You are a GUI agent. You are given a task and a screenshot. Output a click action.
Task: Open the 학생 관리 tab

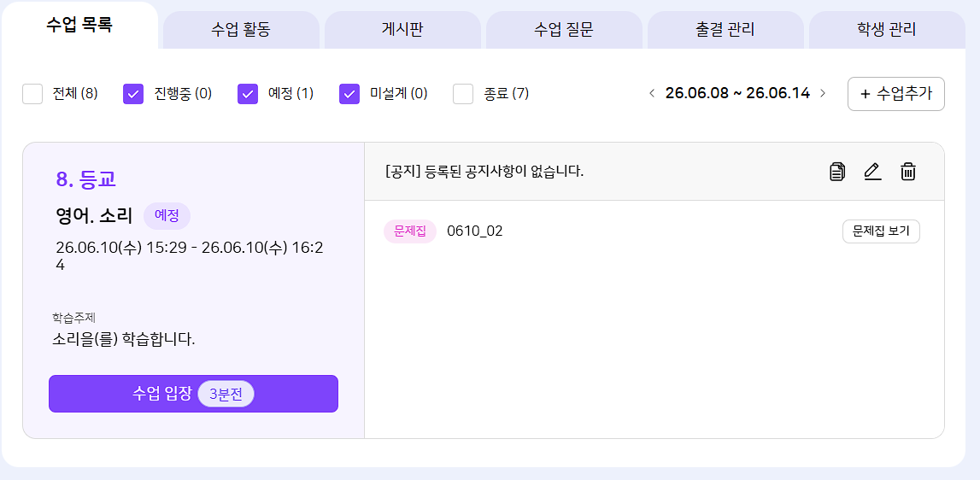[887, 29]
